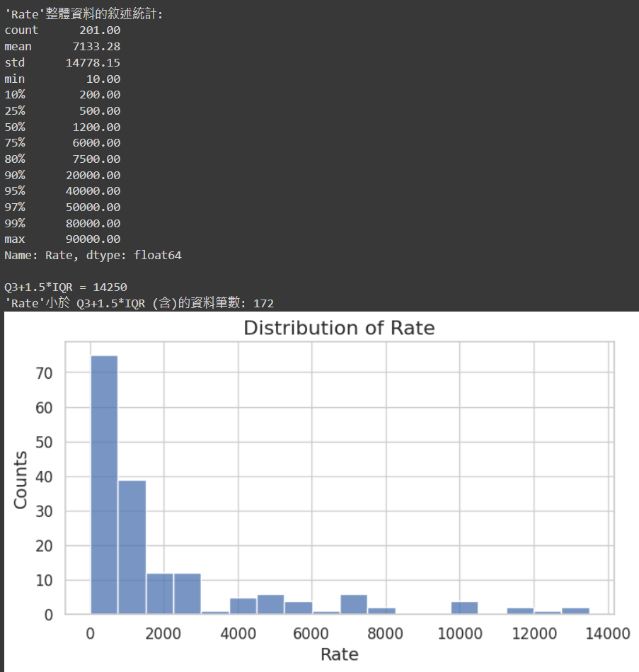Click the record count 172 text
The height and width of the screenshot is (672, 639).
(263, 304)
